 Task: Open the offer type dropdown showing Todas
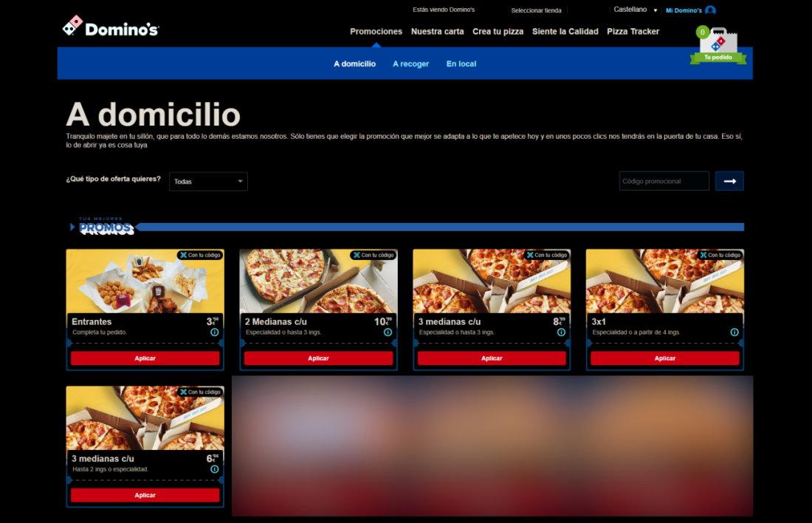pyautogui.click(x=208, y=181)
